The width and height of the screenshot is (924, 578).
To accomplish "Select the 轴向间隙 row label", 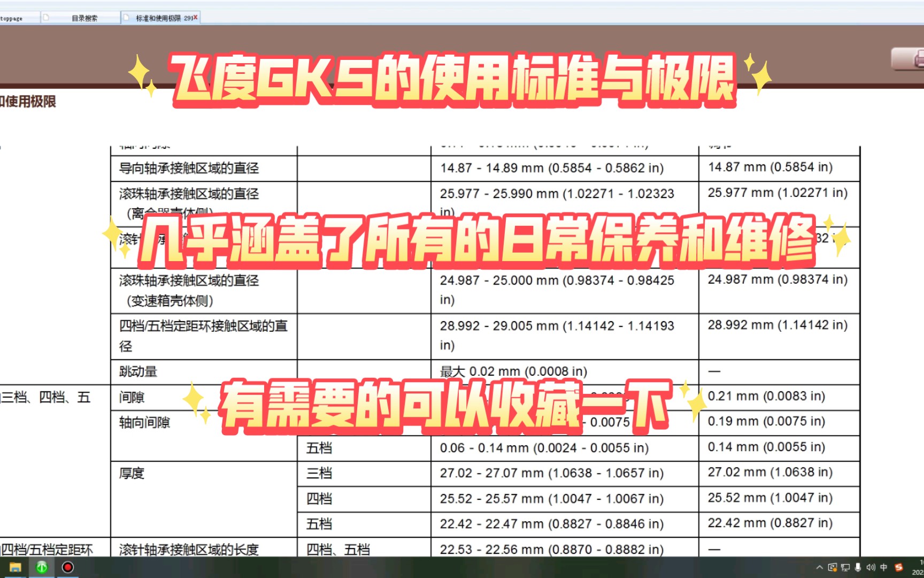I will 144,423.
